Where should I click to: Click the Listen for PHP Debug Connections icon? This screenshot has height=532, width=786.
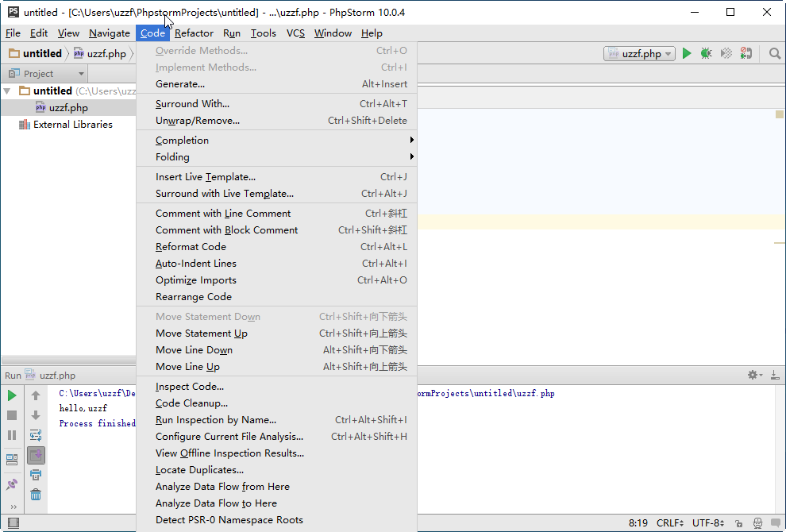point(746,53)
